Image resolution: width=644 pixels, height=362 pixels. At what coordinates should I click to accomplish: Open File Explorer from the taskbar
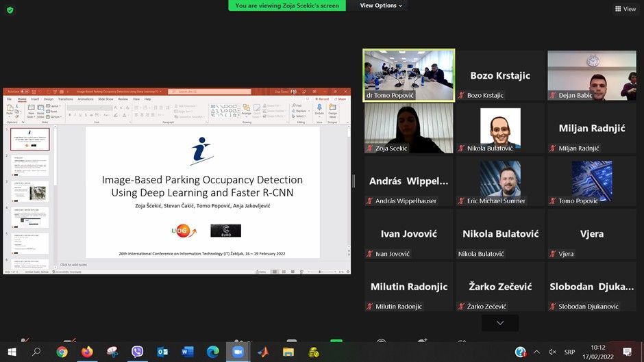click(288, 352)
